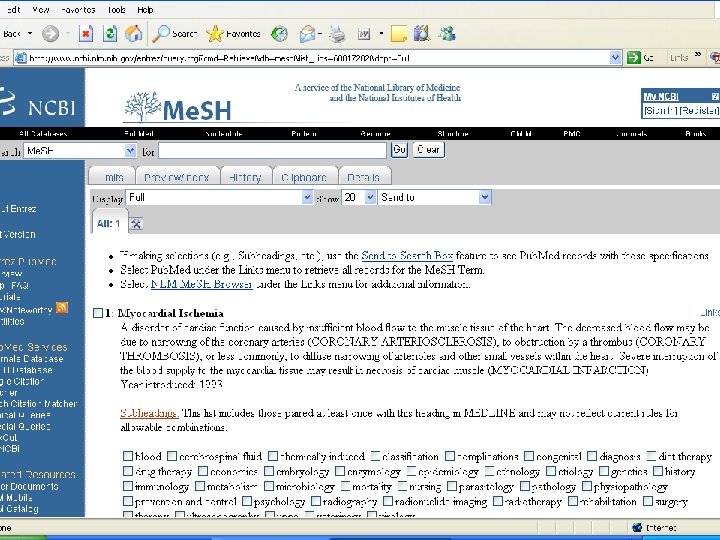Viewport: 720px width, 540px height.
Task: Click the NCBI logo in the sidebar
Action: pyautogui.click(x=38, y=102)
